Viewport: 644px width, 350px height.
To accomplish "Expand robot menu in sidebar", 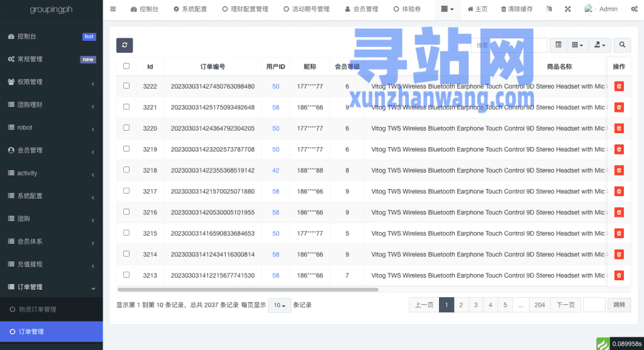I will click(52, 128).
